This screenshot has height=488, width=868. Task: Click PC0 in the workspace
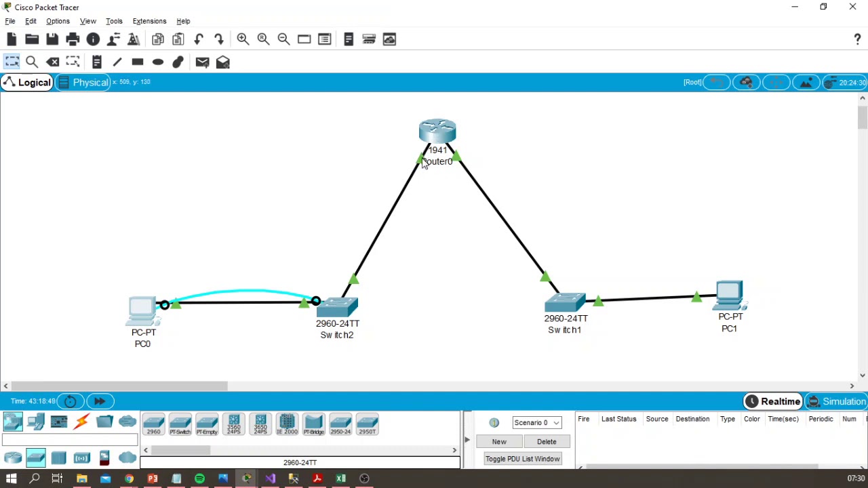(143, 312)
